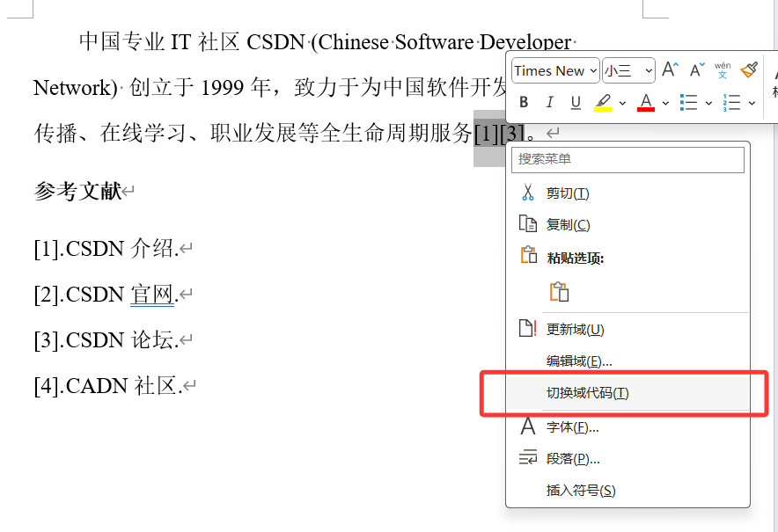The height and width of the screenshot is (532, 778).
Task: Choose 复制(C) from the context menu
Action: pos(628,224)
